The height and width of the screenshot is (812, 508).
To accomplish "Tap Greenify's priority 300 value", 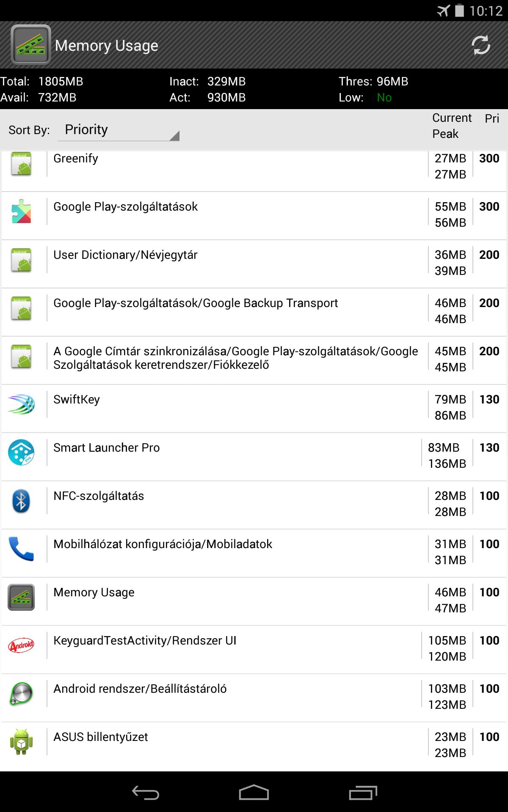I will tap(489, 158).
